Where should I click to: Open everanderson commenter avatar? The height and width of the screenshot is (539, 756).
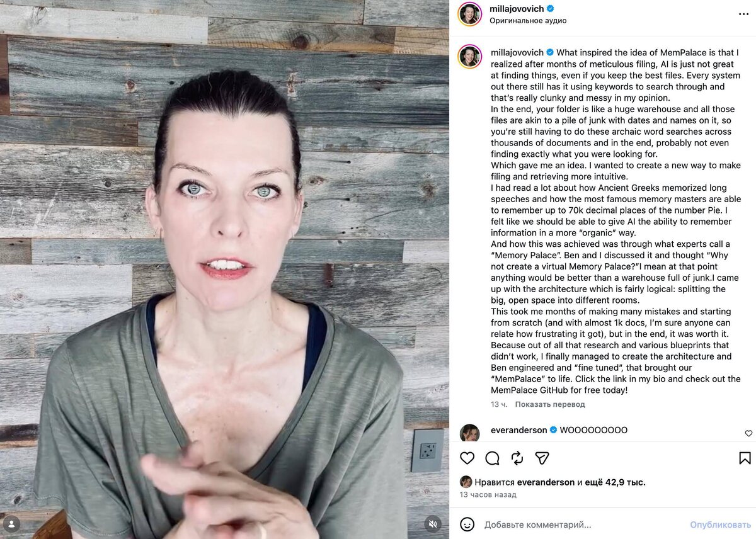[469, 433]
